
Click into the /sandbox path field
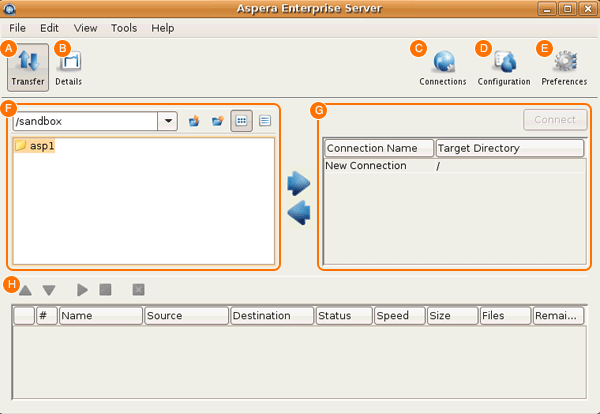pos(85,121)
